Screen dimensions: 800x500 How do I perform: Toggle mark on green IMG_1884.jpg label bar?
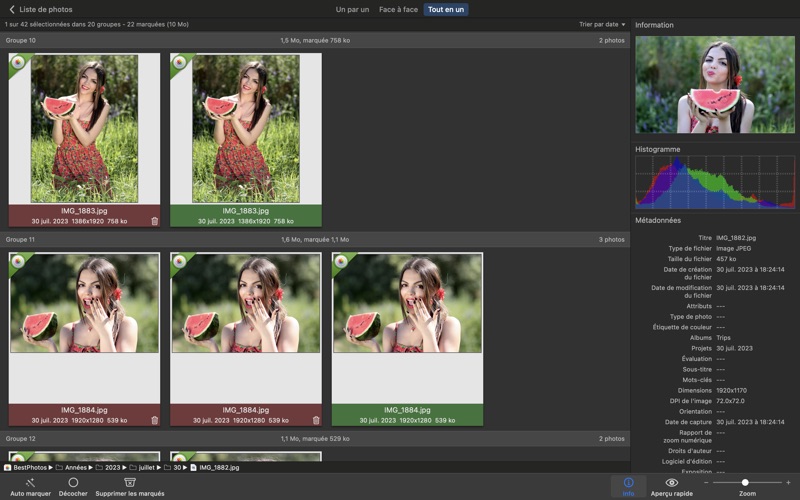tap(407, 415)
